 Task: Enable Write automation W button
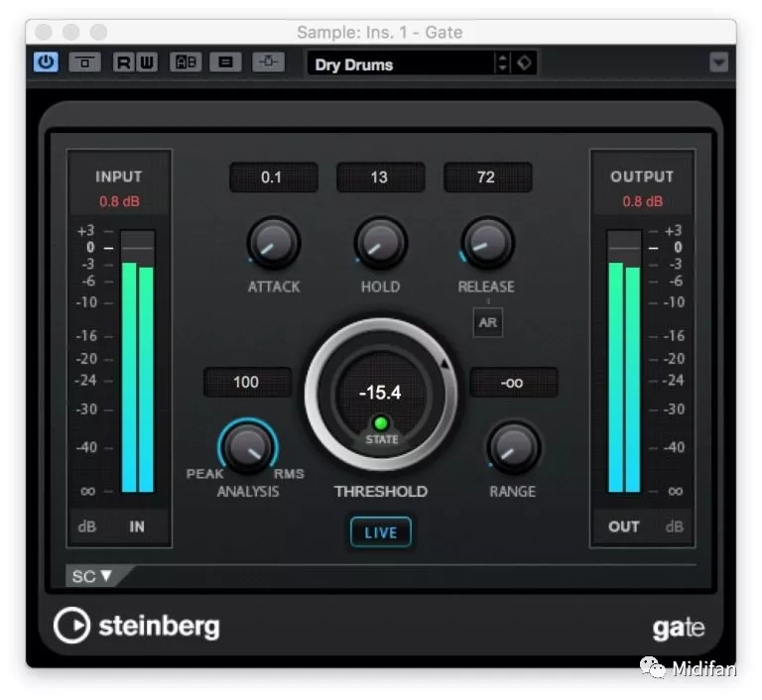(x=146, y=62)
